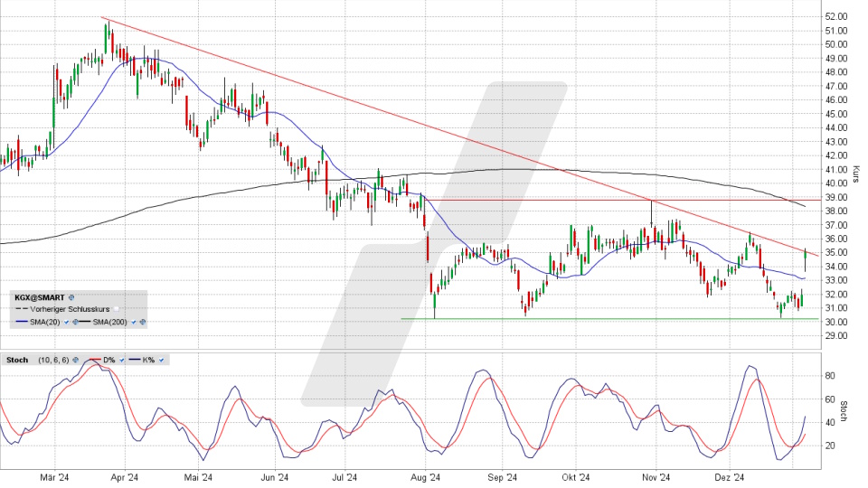
Task: Click the Stoch vertical axis title
Action: tap(844, 411)
